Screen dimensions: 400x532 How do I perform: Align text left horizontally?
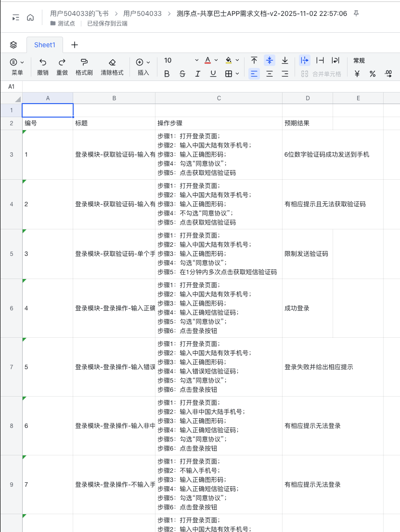[254, 74]
